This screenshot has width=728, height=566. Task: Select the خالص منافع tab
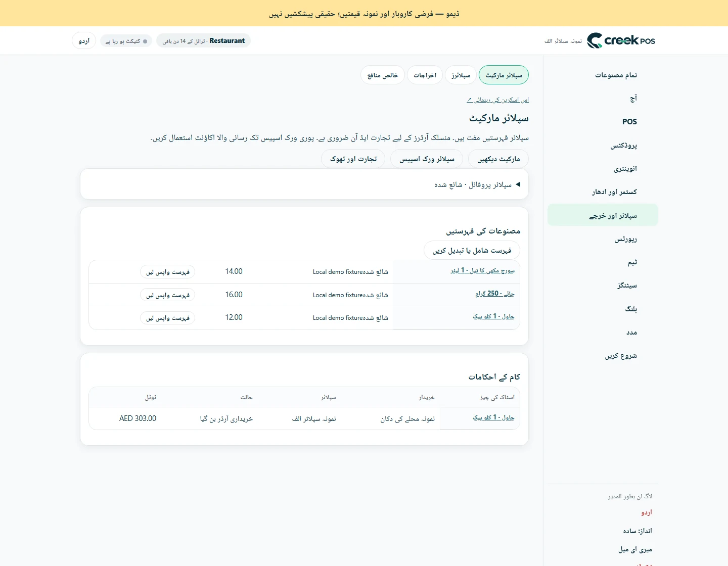point(383,75)
